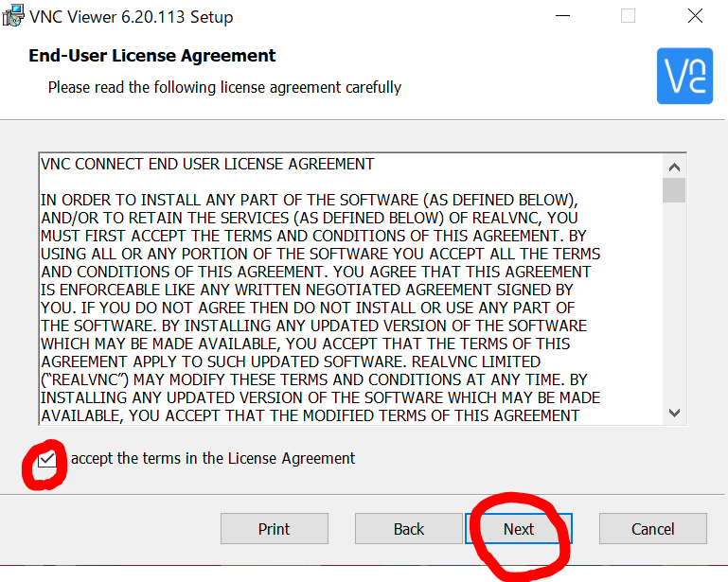Click the license text scroll up arrow

tap(674, 167)
